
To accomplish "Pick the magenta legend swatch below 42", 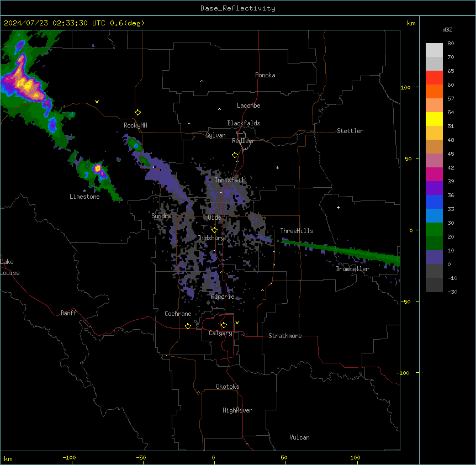I will pos(434,174).
